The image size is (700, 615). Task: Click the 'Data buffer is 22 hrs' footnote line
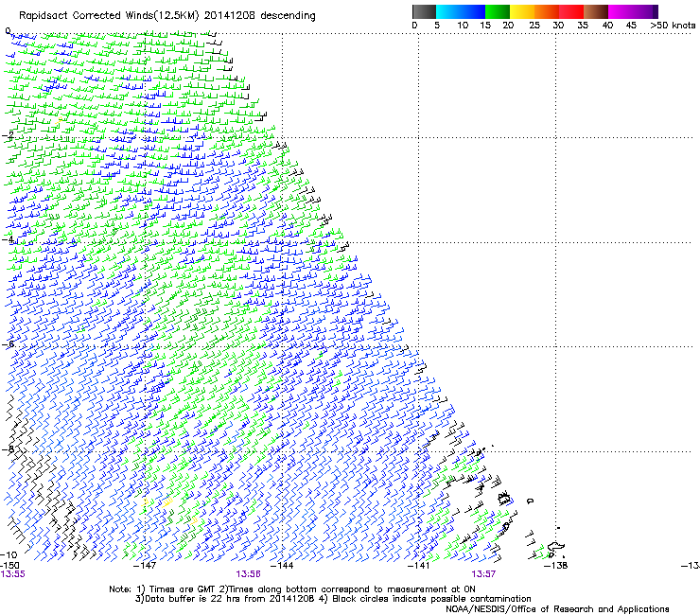[x=333, y=599]
